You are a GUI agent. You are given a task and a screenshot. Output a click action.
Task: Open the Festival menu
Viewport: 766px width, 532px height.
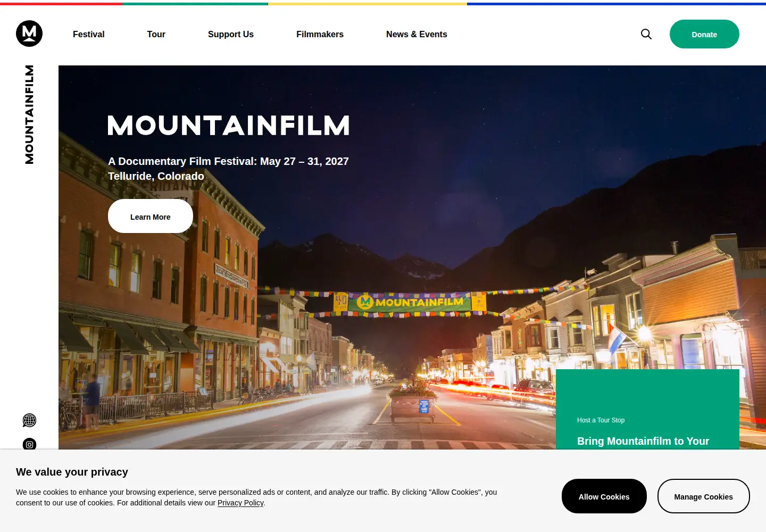coord(89,34)
